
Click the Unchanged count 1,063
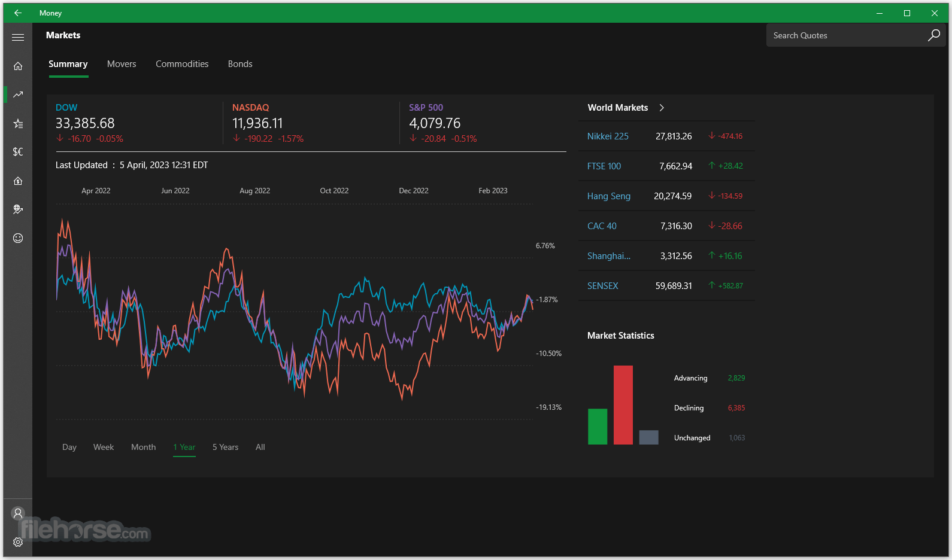click(x=737, y=438)
